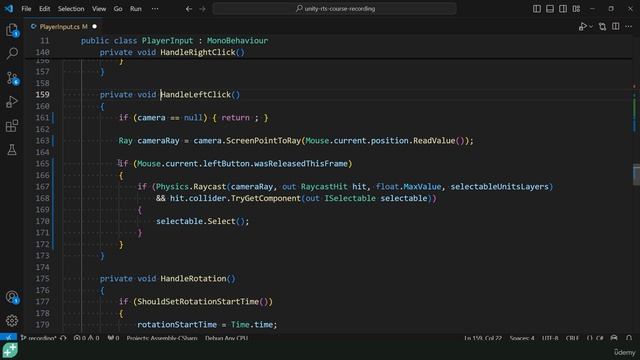Toggle the secondary side bar layout icon

[563, 9]
